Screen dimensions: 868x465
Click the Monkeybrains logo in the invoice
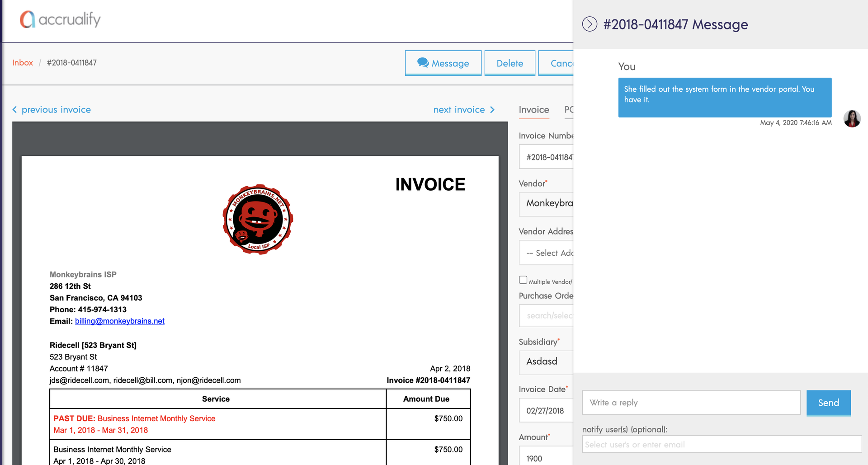258,219
